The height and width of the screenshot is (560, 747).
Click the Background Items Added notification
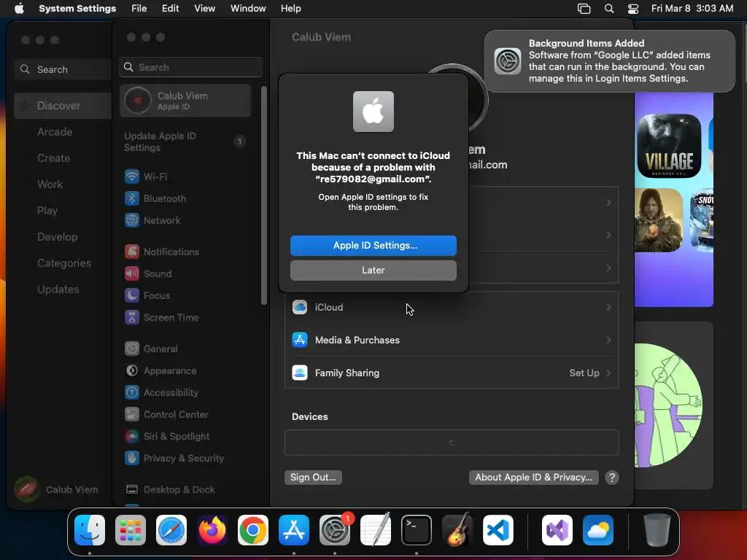coord(609,61)
